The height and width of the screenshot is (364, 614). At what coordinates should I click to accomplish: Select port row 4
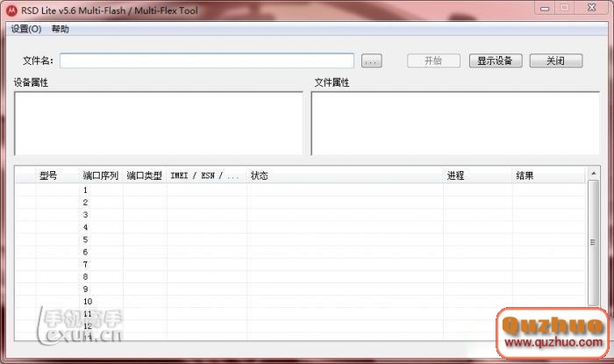coord(300,227)
